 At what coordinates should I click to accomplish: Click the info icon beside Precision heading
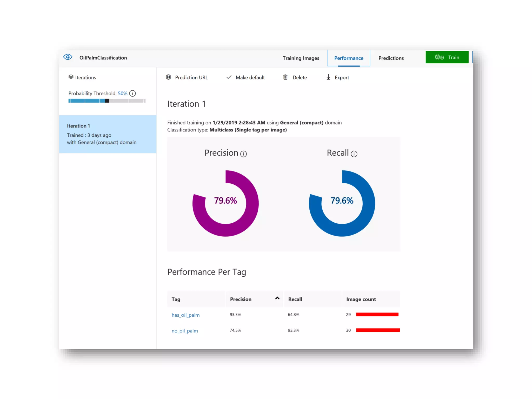tap(243, 154)
